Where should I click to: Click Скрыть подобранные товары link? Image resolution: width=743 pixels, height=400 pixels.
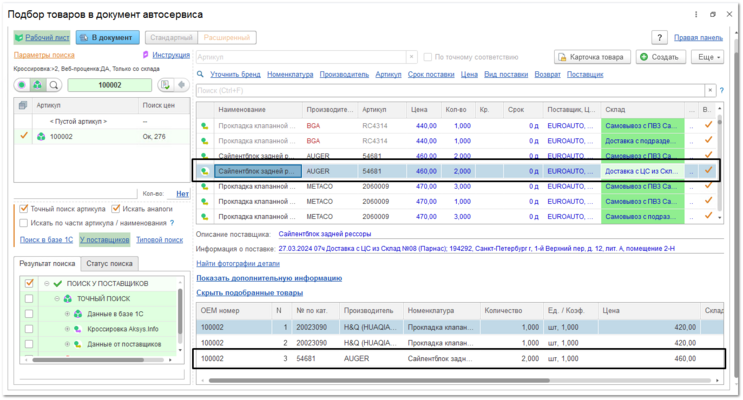[x=250, y=293]
